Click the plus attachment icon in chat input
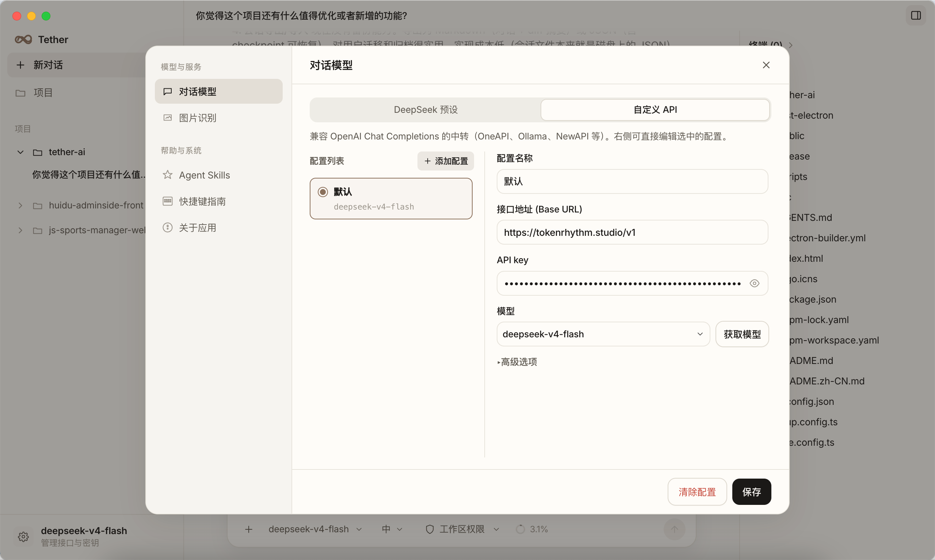 click(x=249, y=529)
